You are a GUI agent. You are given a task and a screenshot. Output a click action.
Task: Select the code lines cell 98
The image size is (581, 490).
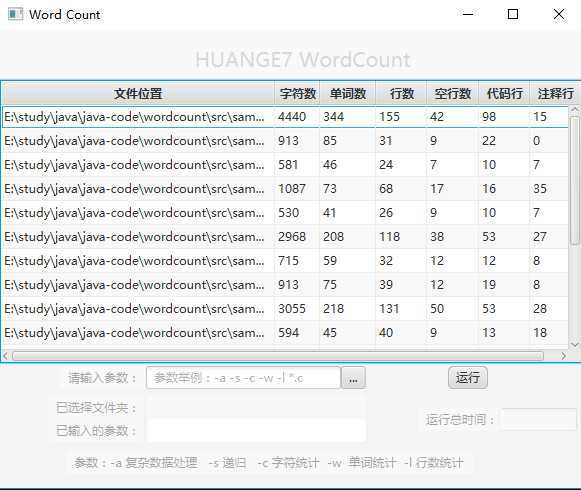point(504,117)
